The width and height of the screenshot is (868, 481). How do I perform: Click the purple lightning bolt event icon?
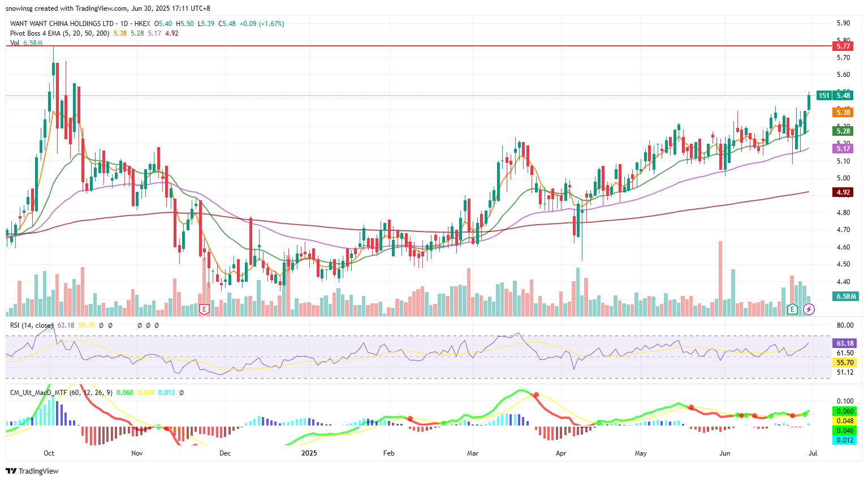tap(809, 309)
